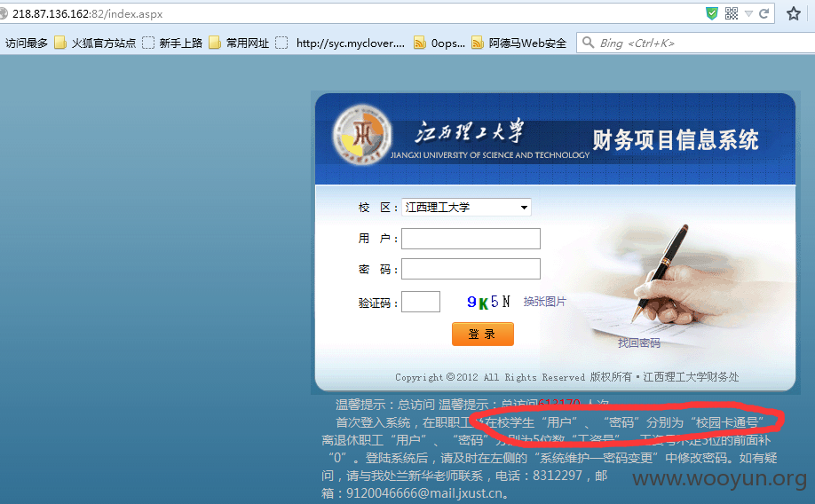Click the URL address bar text

[87, 14]
